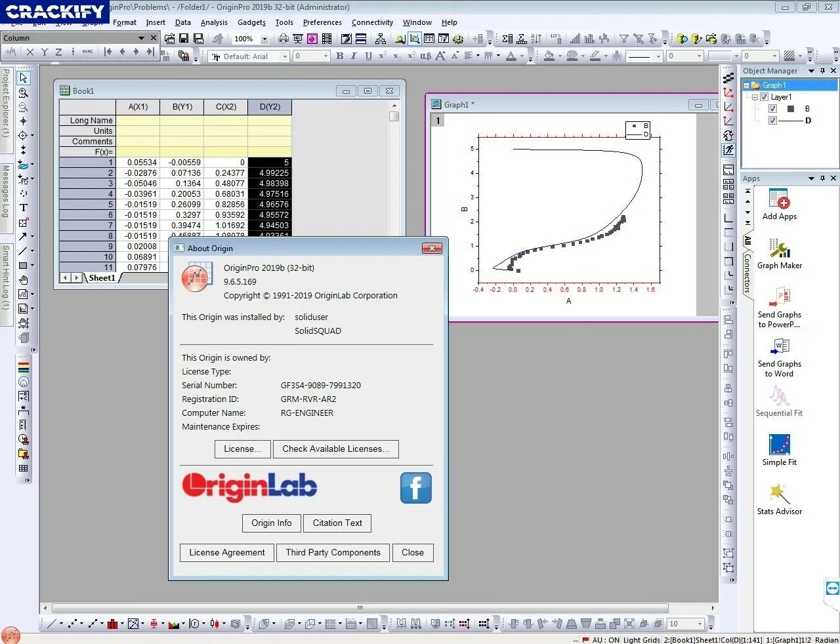
Task: Click the font color A swatch
Action: click(511, 56)
